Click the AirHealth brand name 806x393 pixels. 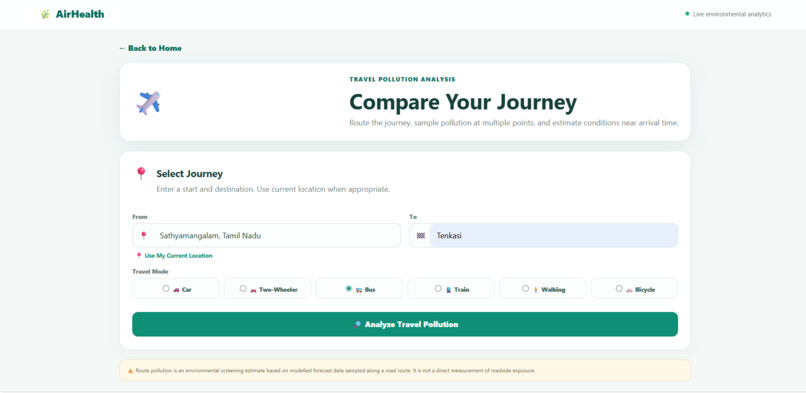(80, 14)
